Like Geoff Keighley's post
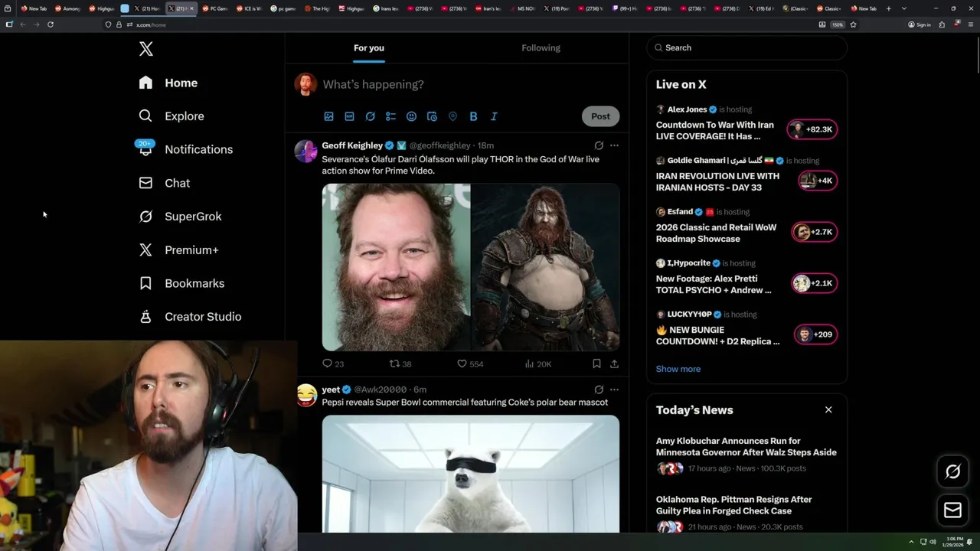Image resolution: width=980 pixels, height=551 pixels. [470, 364]
